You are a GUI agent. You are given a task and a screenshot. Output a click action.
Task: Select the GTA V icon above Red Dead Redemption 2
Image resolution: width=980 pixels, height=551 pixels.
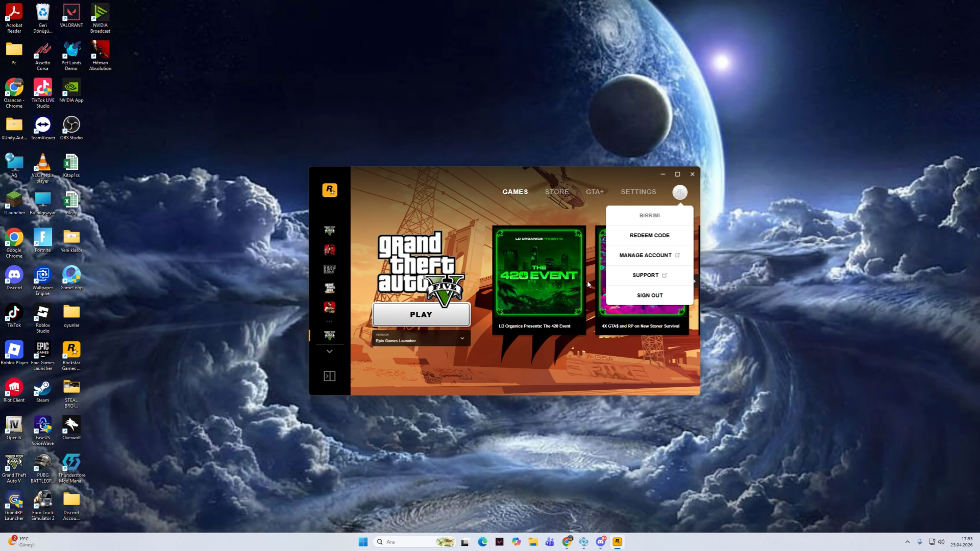pos(330,231)
